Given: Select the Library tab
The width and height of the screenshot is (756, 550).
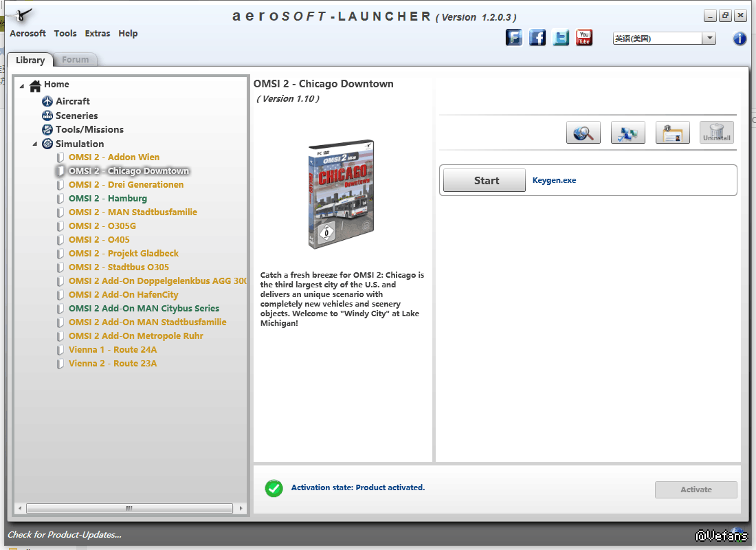Looking at the screenshot, I should 30,60.
